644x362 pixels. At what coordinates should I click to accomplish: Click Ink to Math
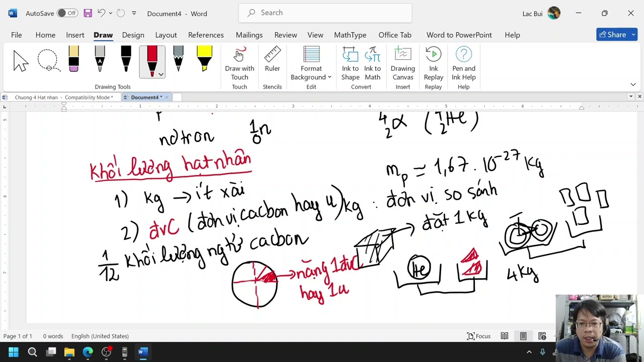pyautogui.click(x=372, y=63)
